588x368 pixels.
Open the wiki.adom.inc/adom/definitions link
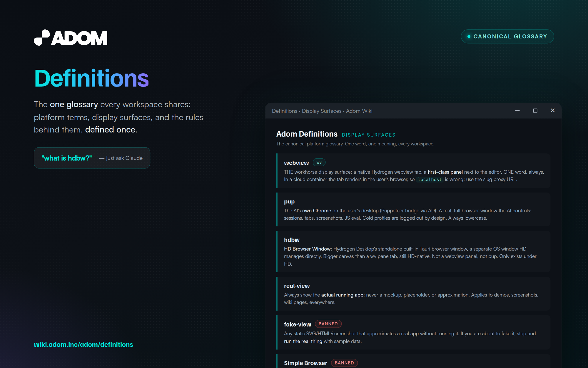pyautogui.click(x=83, y=344)
